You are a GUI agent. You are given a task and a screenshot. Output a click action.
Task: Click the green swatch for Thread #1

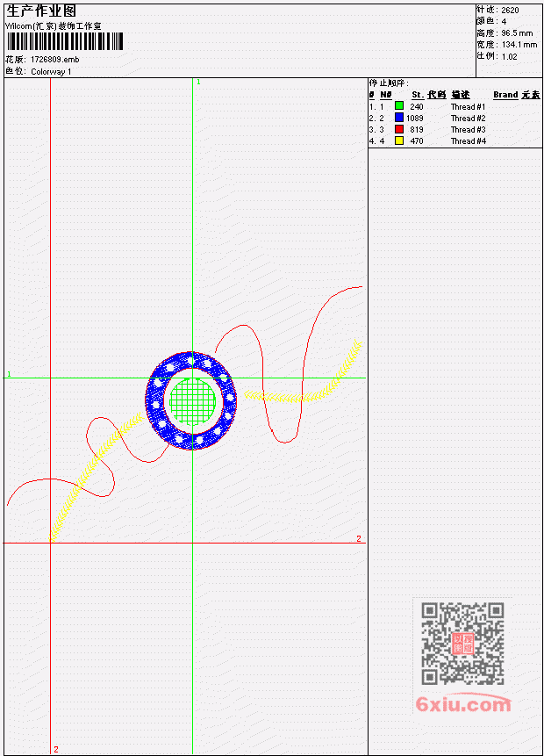point(399,105)
